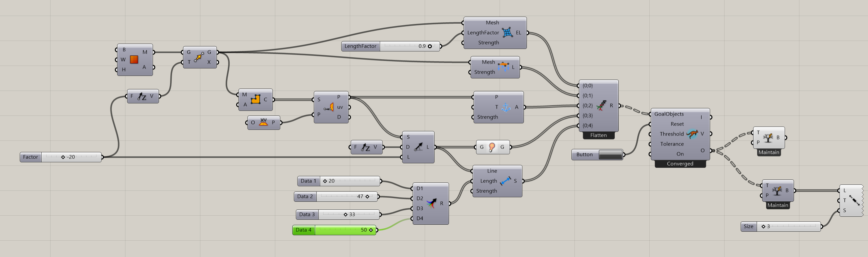Click the Move component arrow icon

[x=199, y=57]
